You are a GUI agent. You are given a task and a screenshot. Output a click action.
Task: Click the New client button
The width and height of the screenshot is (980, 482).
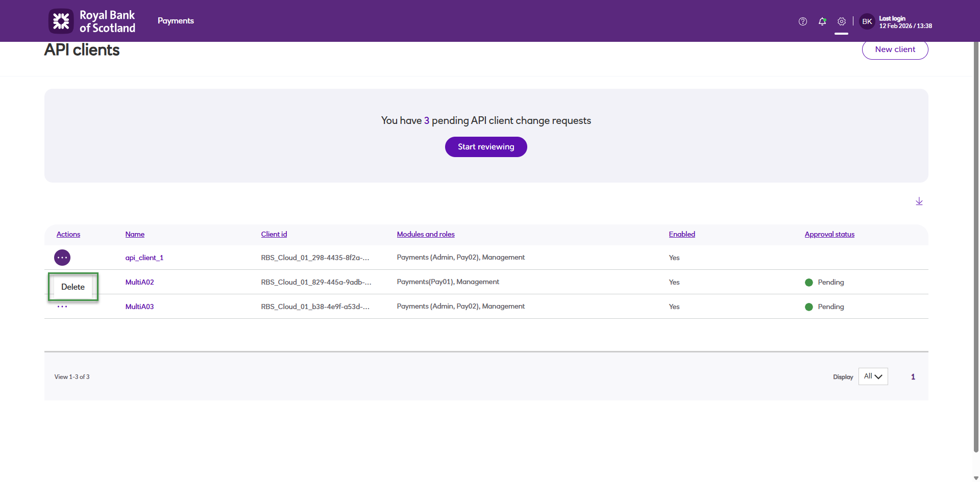[895, 49]
